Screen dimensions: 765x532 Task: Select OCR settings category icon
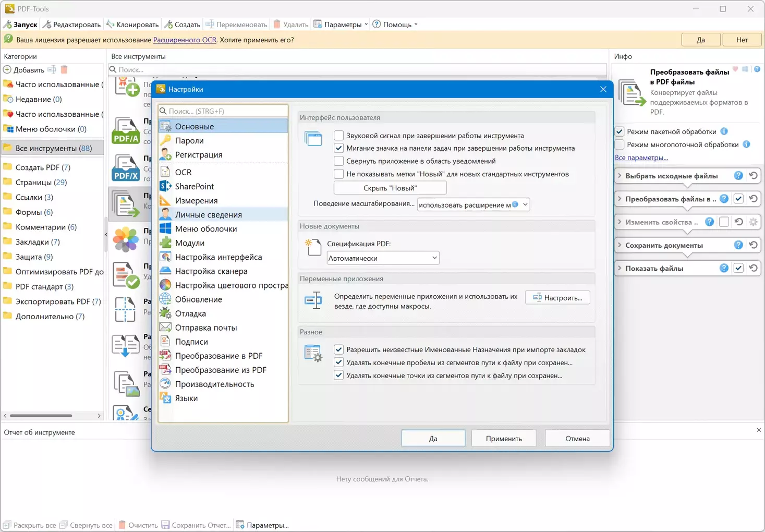tap(165, 172)
